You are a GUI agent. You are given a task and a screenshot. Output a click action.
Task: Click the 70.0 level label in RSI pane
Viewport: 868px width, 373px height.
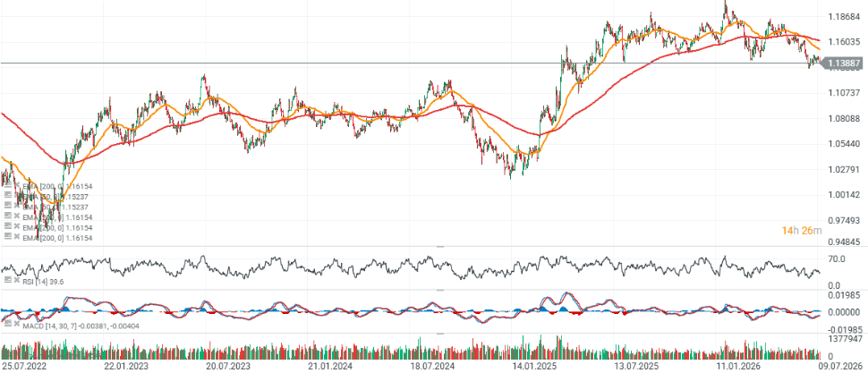(x=837, y=259)
